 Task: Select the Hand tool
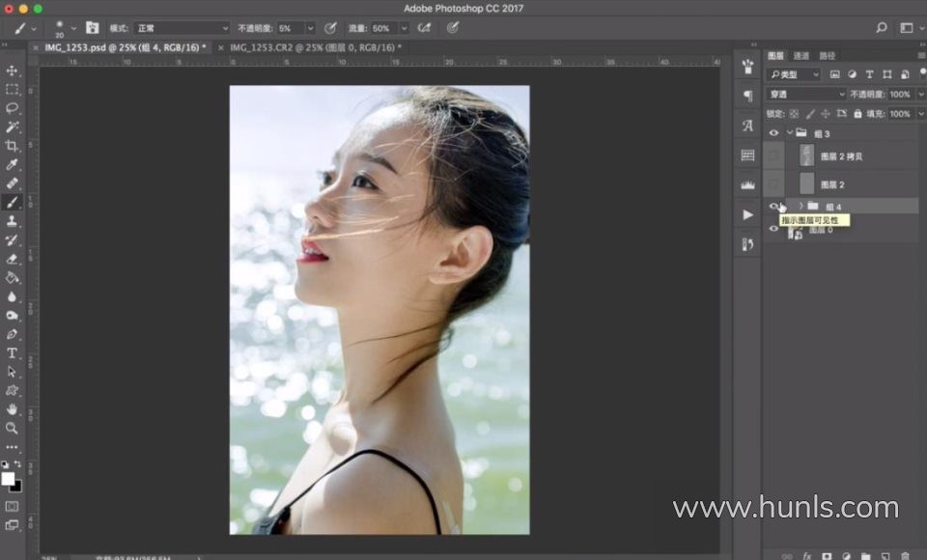pos(12,409)
